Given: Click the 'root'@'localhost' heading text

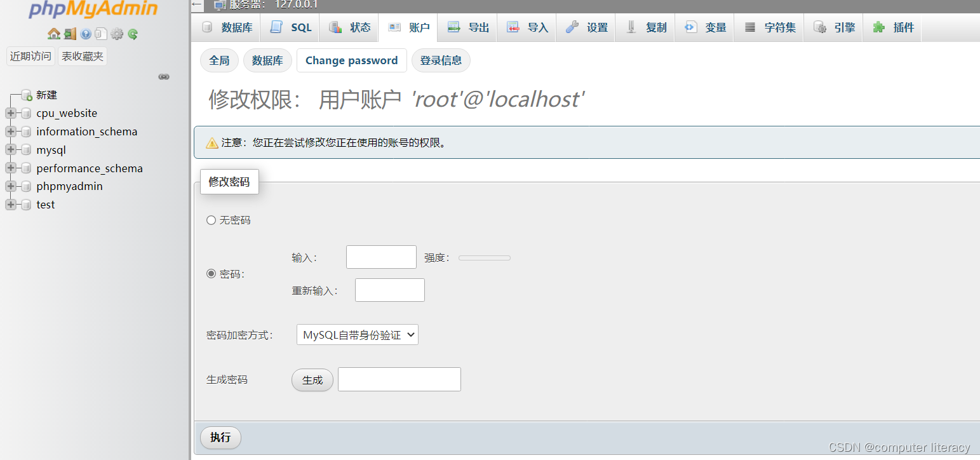Looking at the screenshot, I should (x=498, y=99).
